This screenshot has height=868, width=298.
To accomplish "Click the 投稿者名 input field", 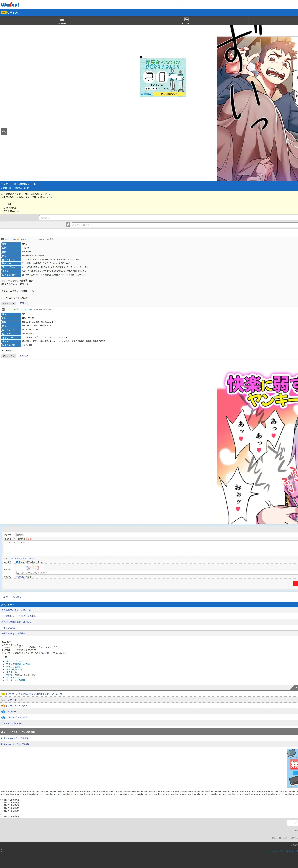I will 157,535.
